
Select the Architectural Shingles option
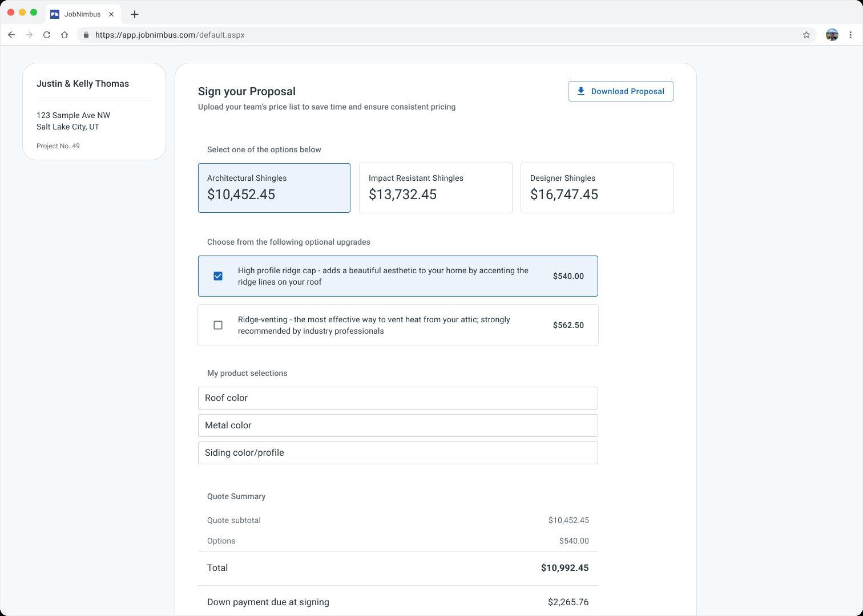274,188
